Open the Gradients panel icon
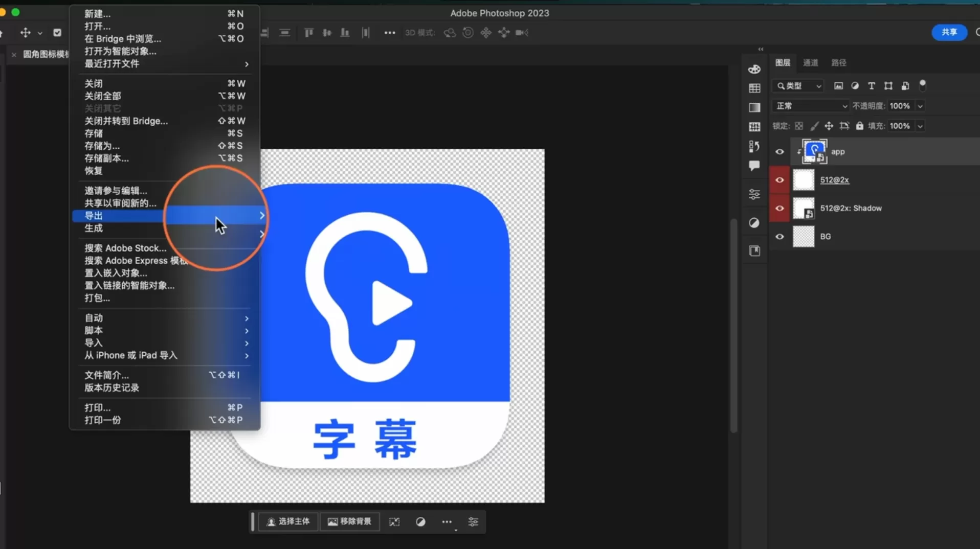 754,107
